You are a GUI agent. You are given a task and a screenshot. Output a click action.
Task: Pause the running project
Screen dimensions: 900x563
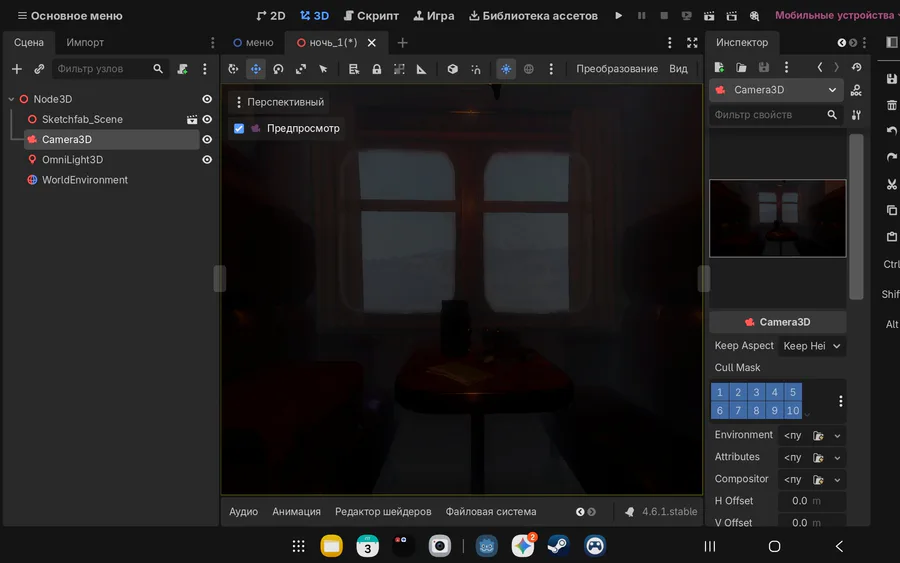tap(641, 15)
